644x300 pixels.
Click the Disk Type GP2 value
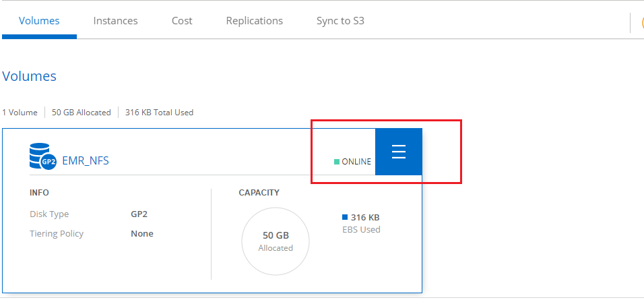139,214
